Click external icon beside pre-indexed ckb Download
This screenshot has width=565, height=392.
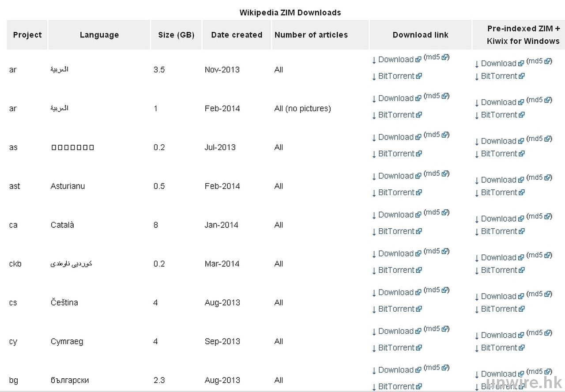tap(521, 258)
